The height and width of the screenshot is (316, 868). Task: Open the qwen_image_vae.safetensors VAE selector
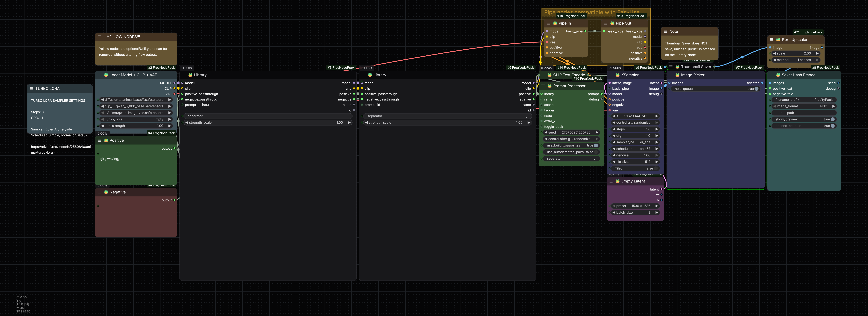tap(136, 113)
